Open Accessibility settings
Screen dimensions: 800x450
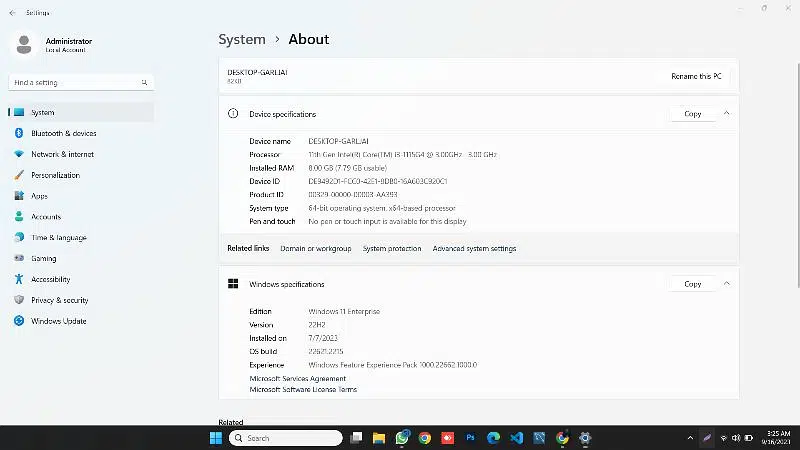click(x=50, y=279)
